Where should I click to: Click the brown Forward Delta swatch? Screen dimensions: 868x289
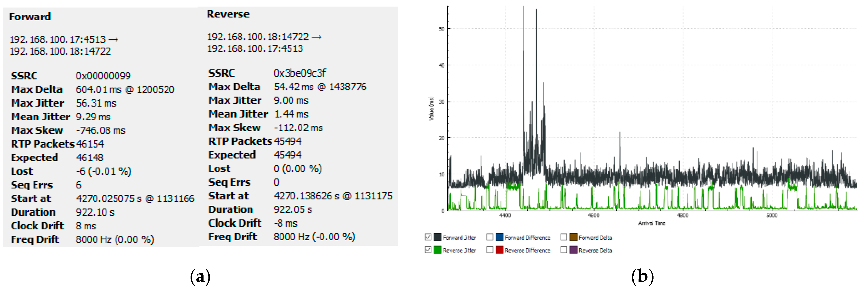[573, 237]
